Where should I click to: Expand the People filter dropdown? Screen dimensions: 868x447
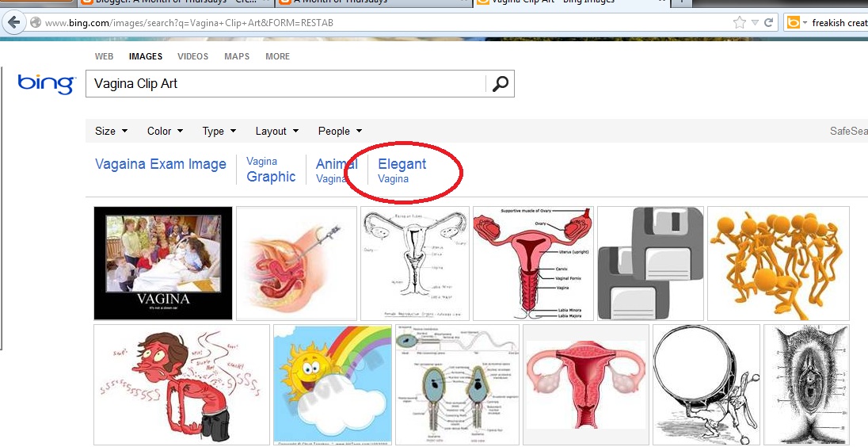[x=340, y=132]
